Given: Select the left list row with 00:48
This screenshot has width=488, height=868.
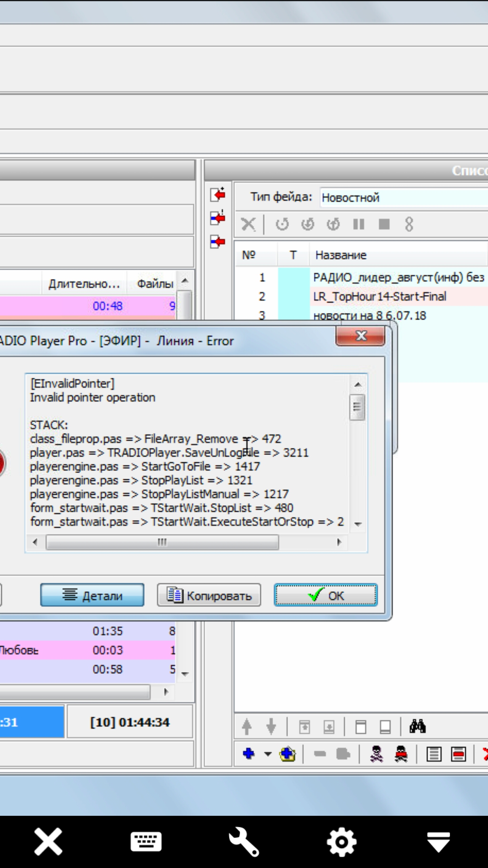Looking at the screenshot, I should click(87, 306).
